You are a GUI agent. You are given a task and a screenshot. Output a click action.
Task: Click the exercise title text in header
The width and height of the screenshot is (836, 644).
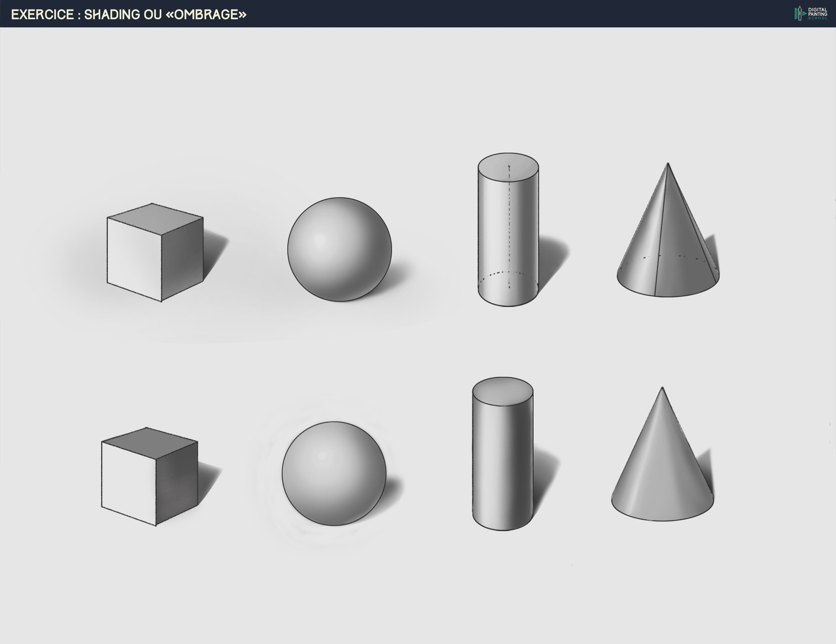[129, 15]
